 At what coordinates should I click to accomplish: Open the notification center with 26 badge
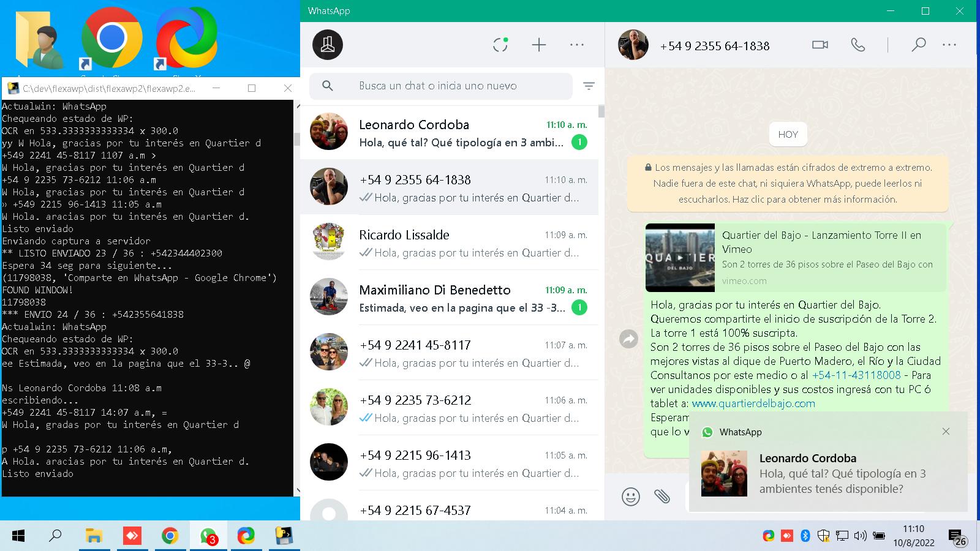957,538
